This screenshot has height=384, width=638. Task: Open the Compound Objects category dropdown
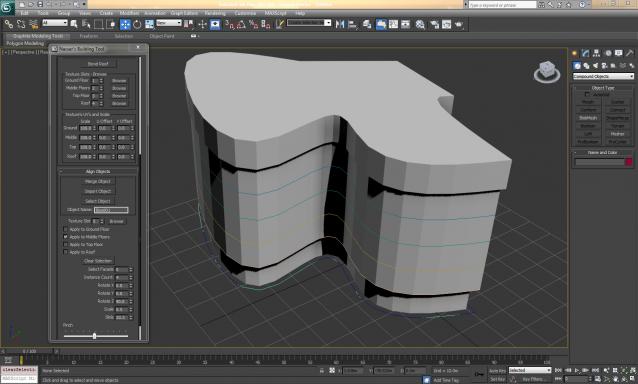click(603, 76)
